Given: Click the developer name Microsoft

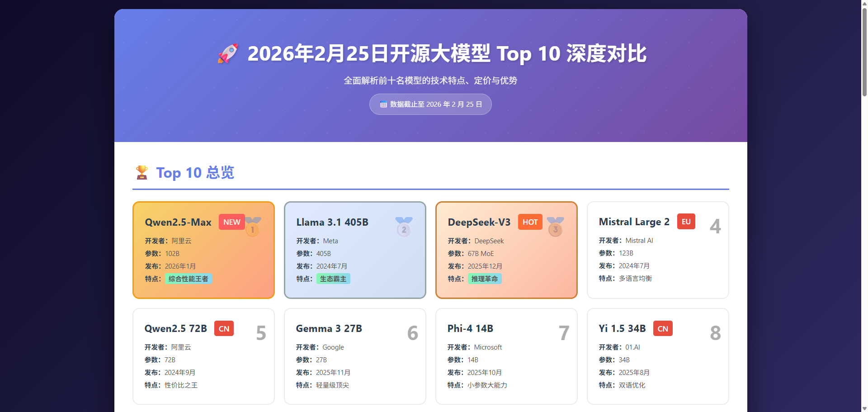Looking at the screenshot, I should [x=488, y=347].
